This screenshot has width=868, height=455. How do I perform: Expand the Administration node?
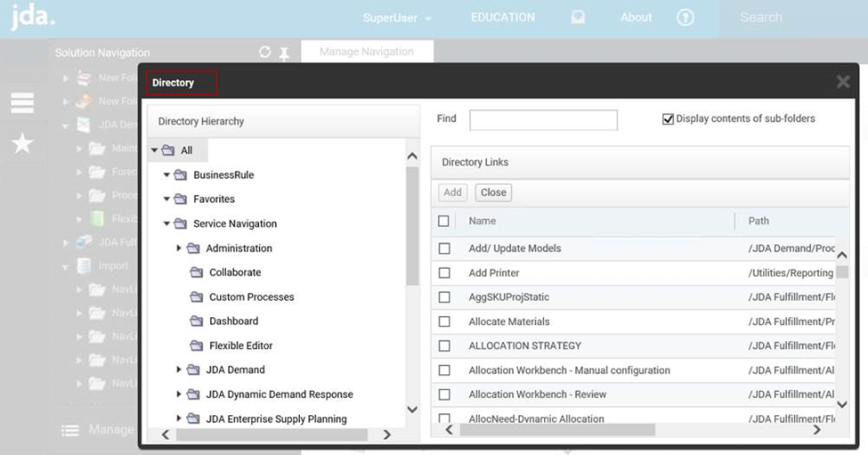pyautogui.click(x=179, y=248)
